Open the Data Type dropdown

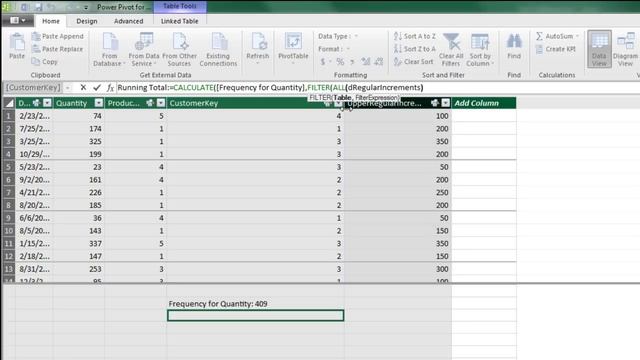click(356, 36)
